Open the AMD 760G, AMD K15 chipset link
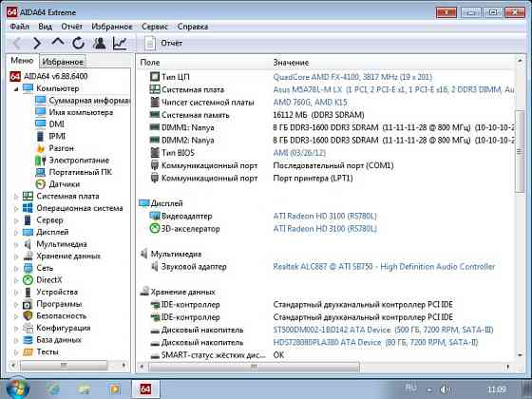The image size is (532, 399). point(310,103)
